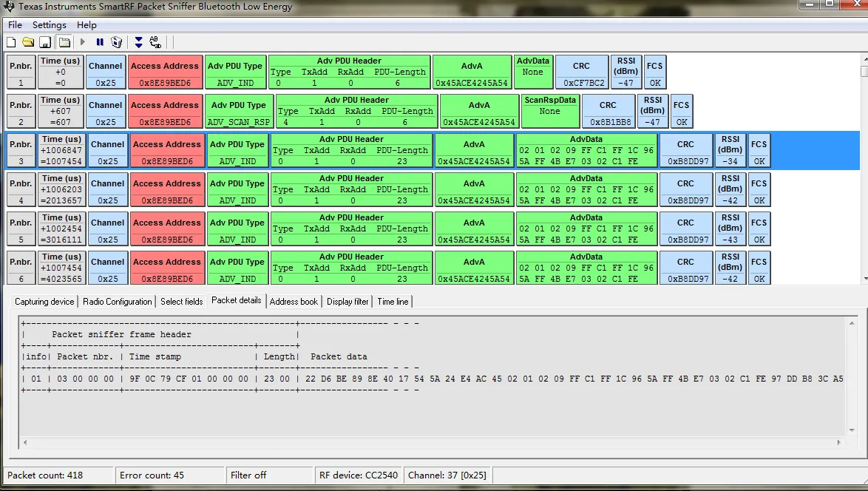This screenshot has height=491, width=868.
Task: Open the Settings menu
Action: tap(50, 25)
